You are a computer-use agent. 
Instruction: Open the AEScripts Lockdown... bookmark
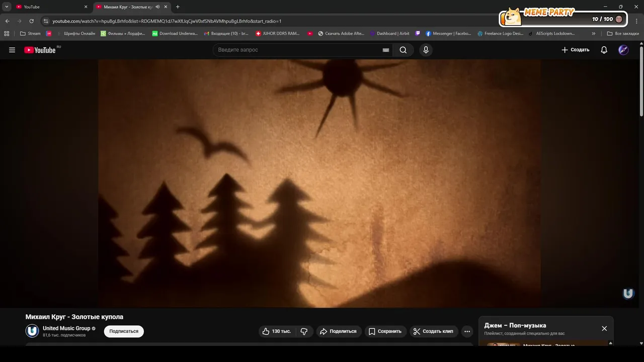point(551,34)
